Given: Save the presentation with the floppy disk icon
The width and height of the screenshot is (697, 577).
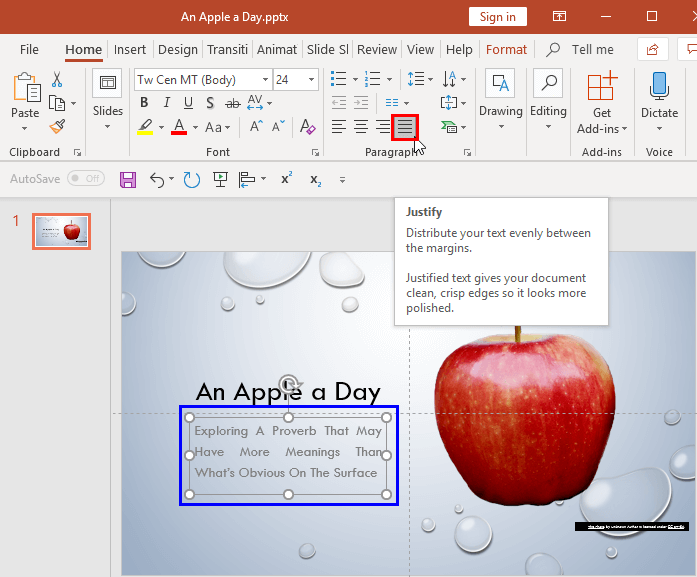Looking at the screenshot, I should [x=128, y=180].
